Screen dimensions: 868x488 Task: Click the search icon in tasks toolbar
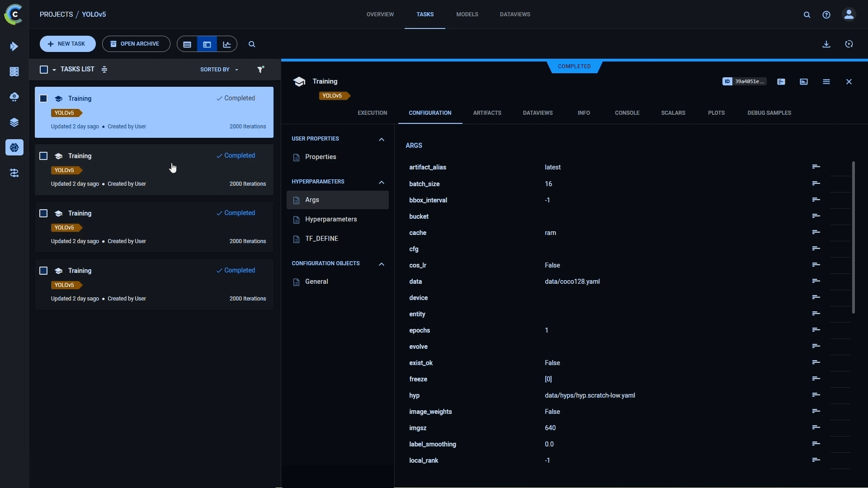[x=251, y=44]
